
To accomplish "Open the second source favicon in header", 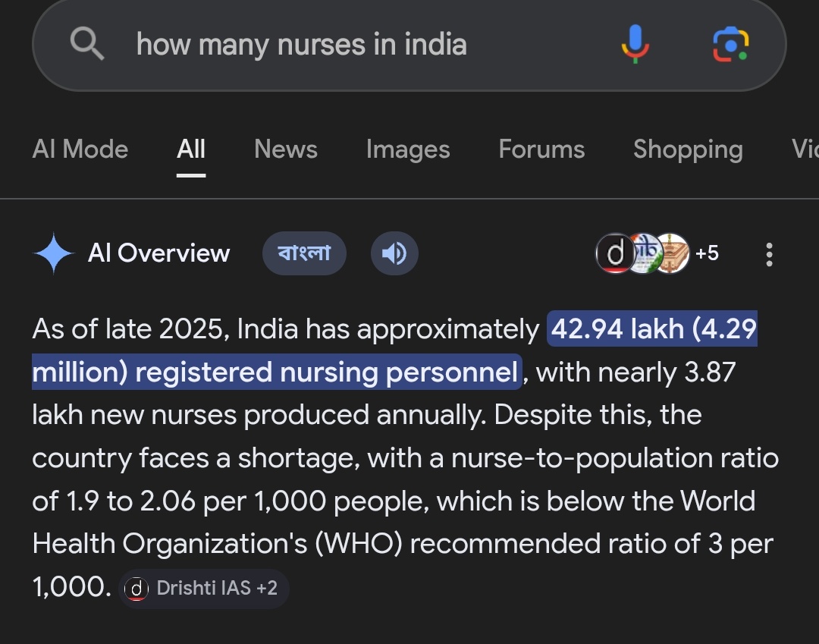I will click(x=645, y=253).
